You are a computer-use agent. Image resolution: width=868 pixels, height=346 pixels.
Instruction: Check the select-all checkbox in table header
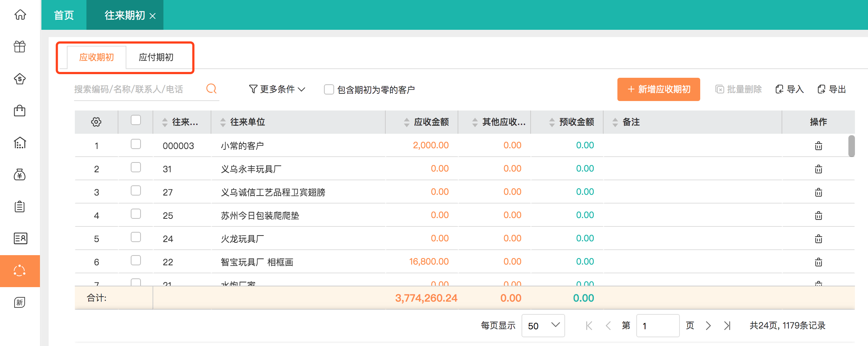point(136,119)
